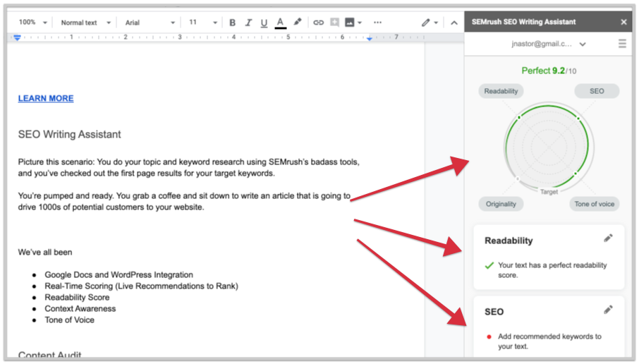Open the 100% zoom dropdown
The height and width of the screenshot is (364, 639).
[x=33, y=23]
